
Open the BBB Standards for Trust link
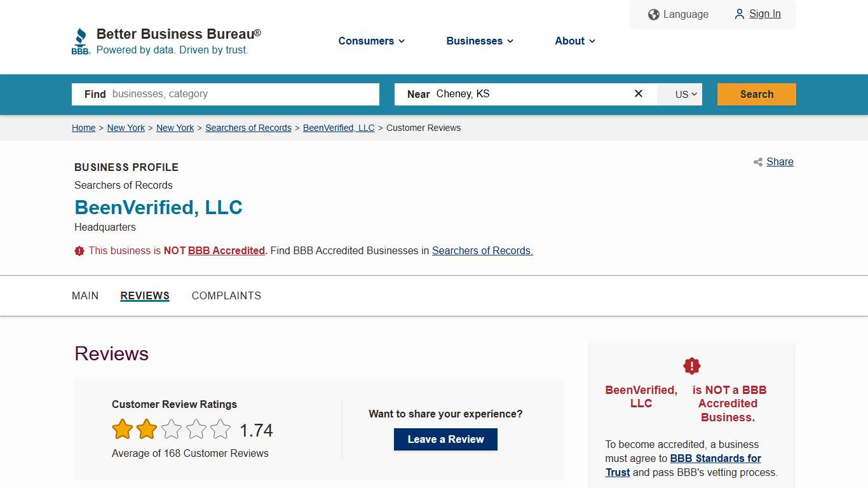click(x=715, y=458)
